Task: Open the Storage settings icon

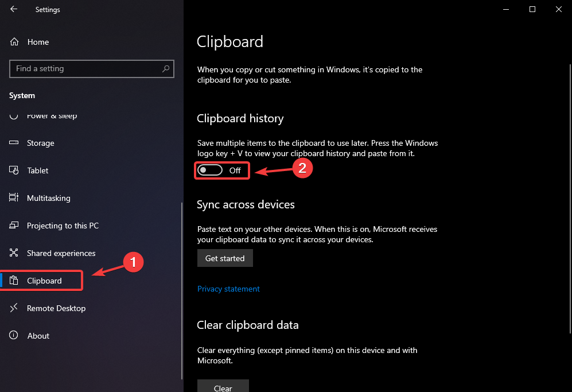Action: [13, 143]
